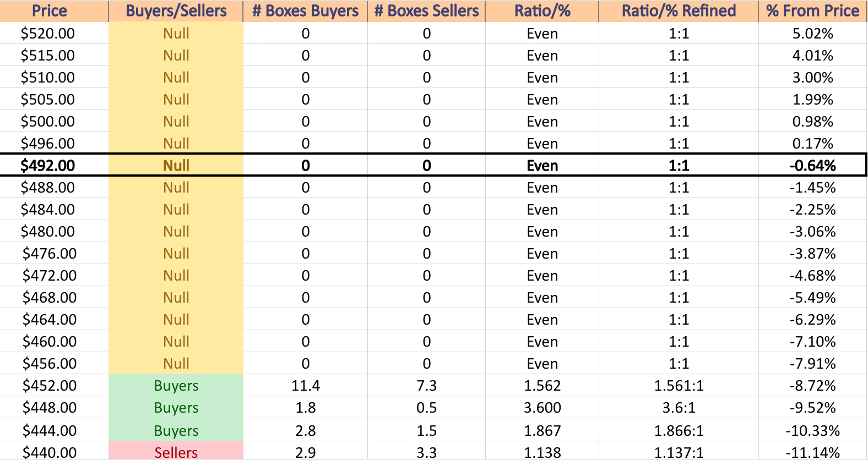Click the 2.8 boxes buyers value
This screenshot has height=460, width=868.
305,431
